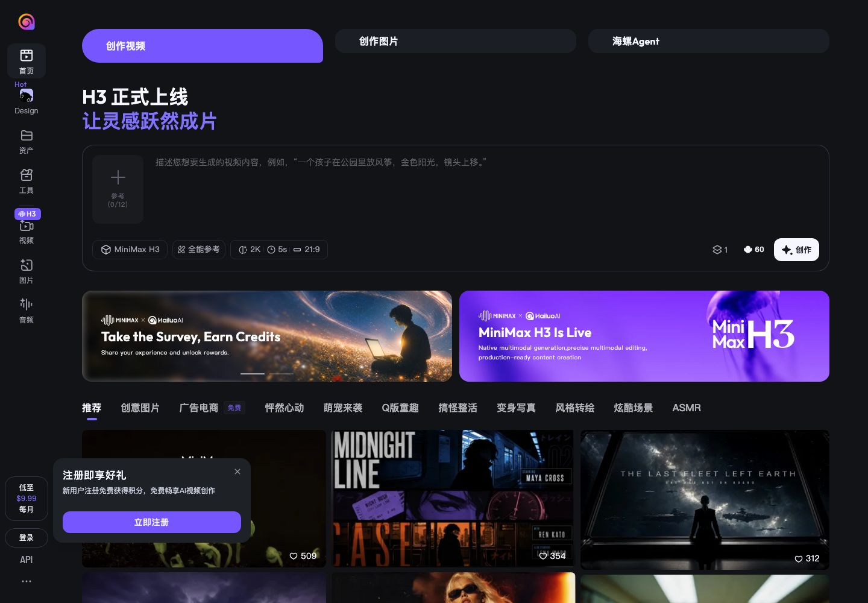Switch to the 创作图片 tab
This screenshot has width=868, height=603.
456,41
